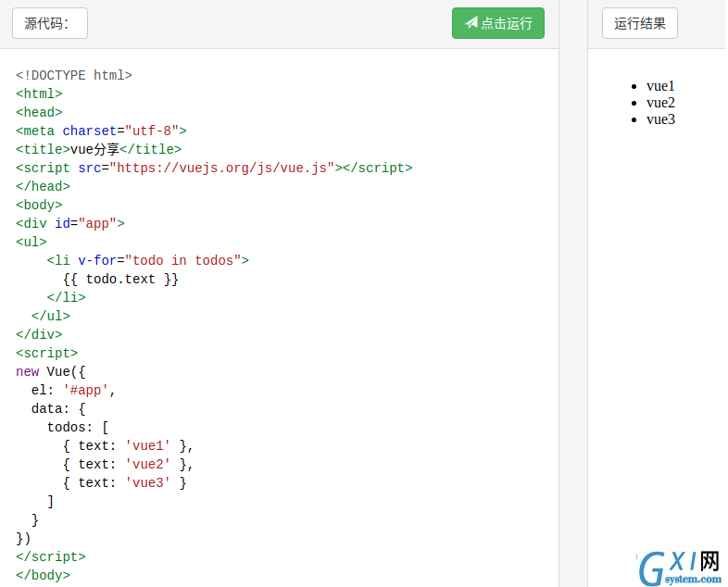
Task: Click the closing '</li>' tag line
Action: tap(67, 297)
